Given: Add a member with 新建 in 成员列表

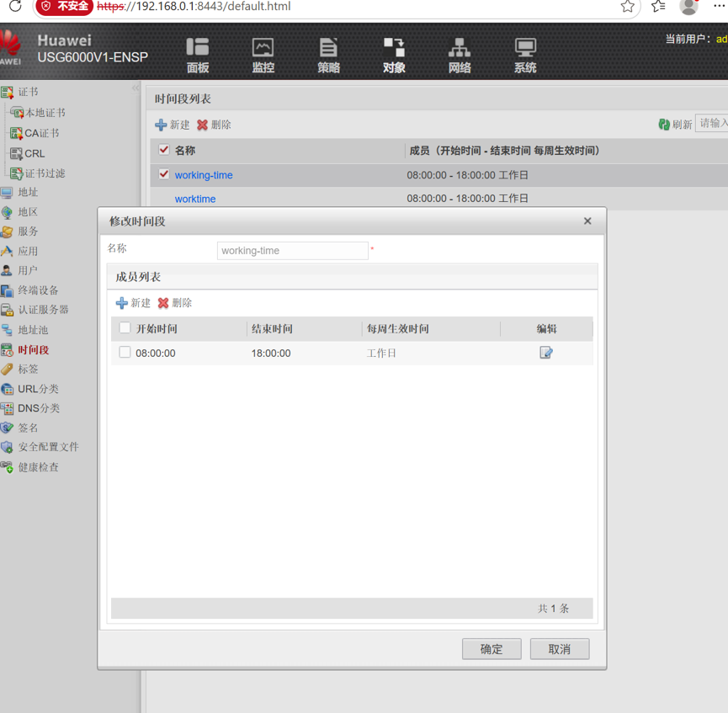Looking at the screenshot, I should pos(133,303).
